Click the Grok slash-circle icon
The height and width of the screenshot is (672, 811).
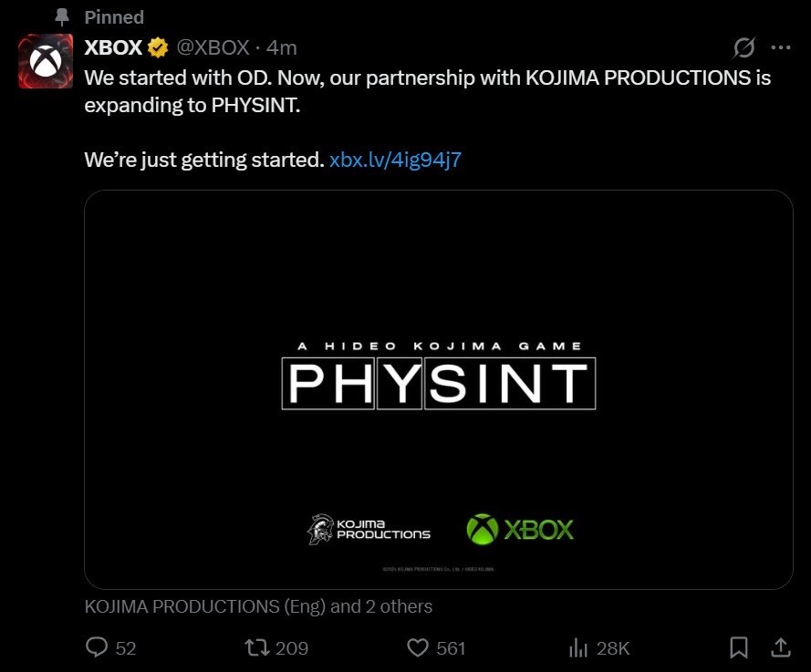click(x=743, y=47)
